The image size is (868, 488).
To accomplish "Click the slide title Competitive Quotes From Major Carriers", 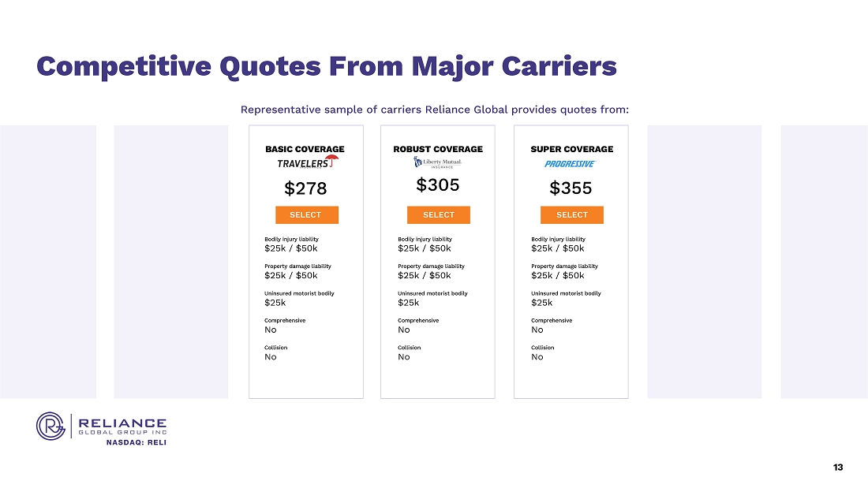I will pyautogui.click(x=326, y=67).
